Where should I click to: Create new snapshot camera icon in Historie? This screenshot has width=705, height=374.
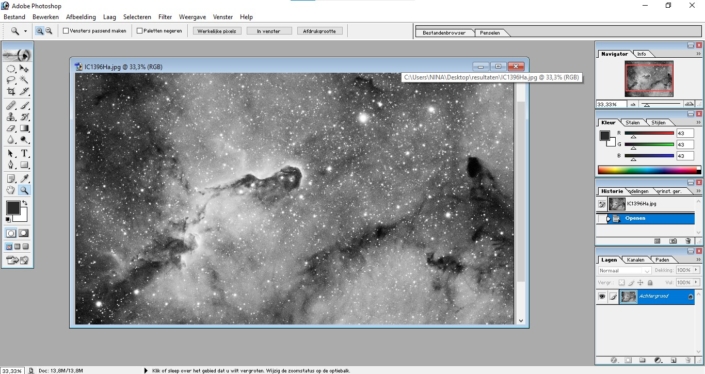pyautogui.click(x=673, y=241)
